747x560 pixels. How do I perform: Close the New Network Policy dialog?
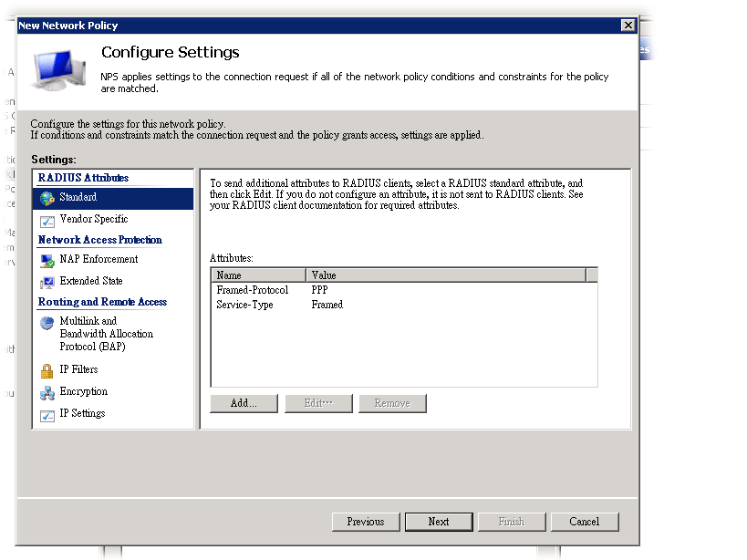coord(627,26)
